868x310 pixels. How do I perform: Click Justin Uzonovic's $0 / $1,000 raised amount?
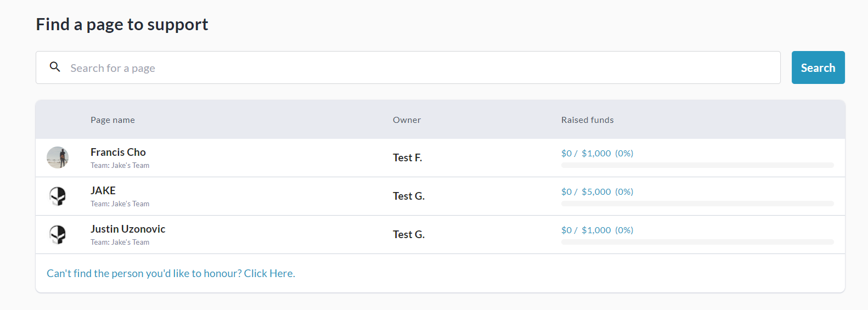(x=597, y=230)
